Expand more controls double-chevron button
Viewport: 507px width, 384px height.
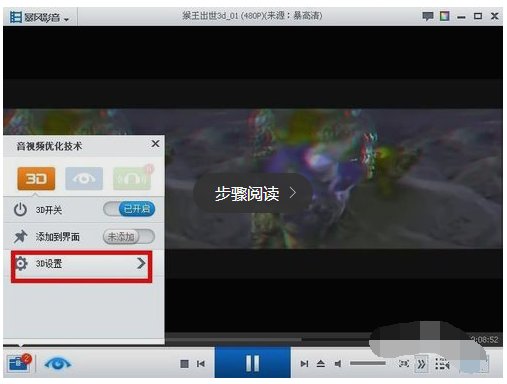click(421, 364)
